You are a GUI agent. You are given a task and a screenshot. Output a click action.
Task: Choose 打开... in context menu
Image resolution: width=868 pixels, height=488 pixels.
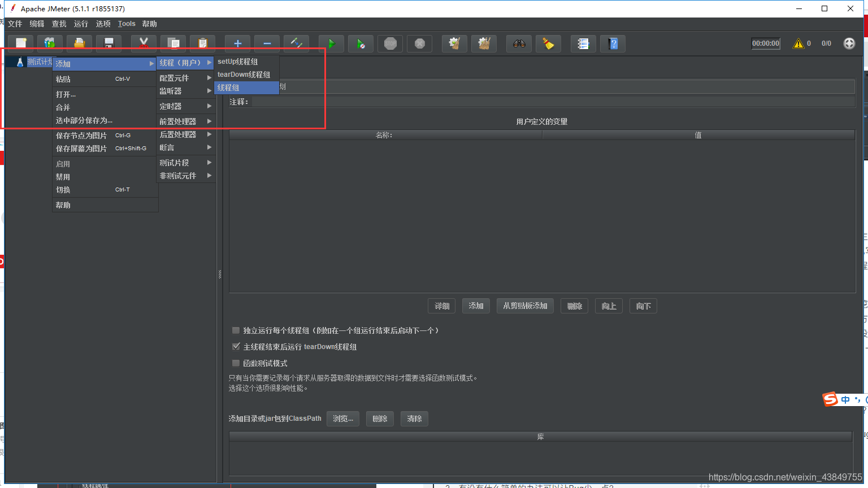(x=105, y=94)
